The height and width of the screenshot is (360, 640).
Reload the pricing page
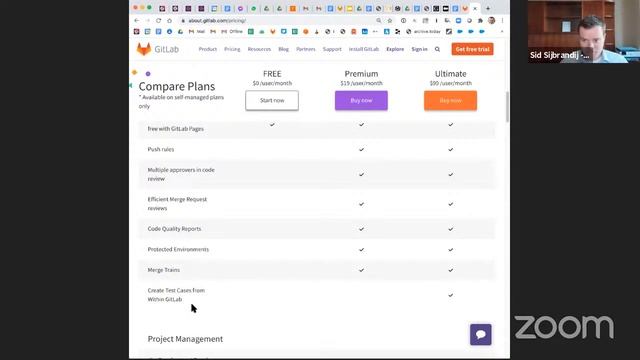point(158,20)
